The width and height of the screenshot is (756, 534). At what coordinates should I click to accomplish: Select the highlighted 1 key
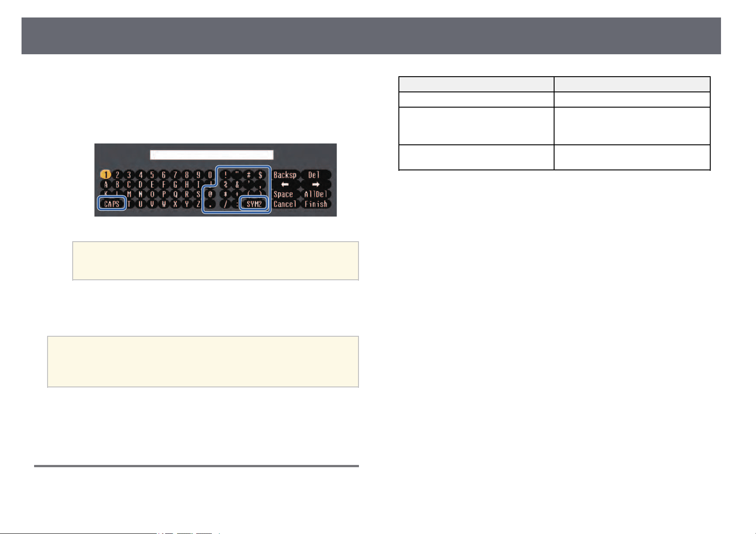click(x=106, y=175)
